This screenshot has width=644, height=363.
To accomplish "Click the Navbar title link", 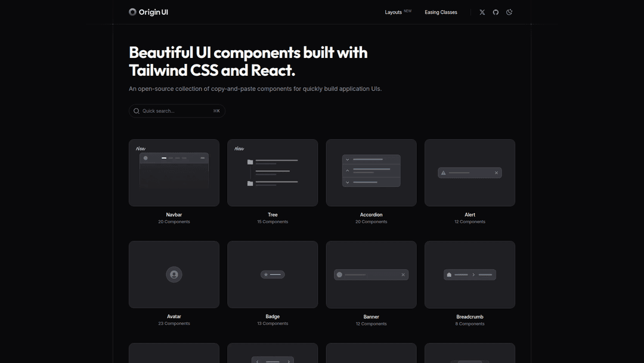I will click(x=174, y=215).
